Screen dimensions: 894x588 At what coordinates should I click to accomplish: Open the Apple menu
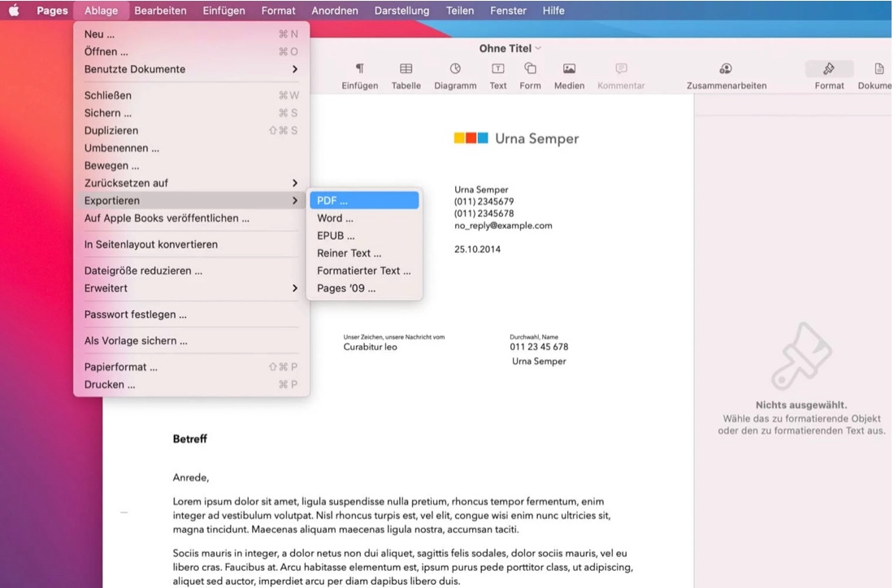click(x=15, y=11)
